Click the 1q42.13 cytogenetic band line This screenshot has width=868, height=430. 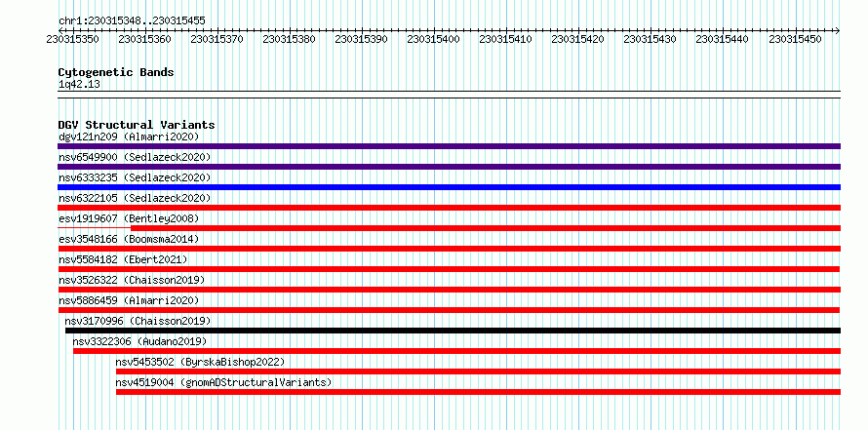pos(449,95)
